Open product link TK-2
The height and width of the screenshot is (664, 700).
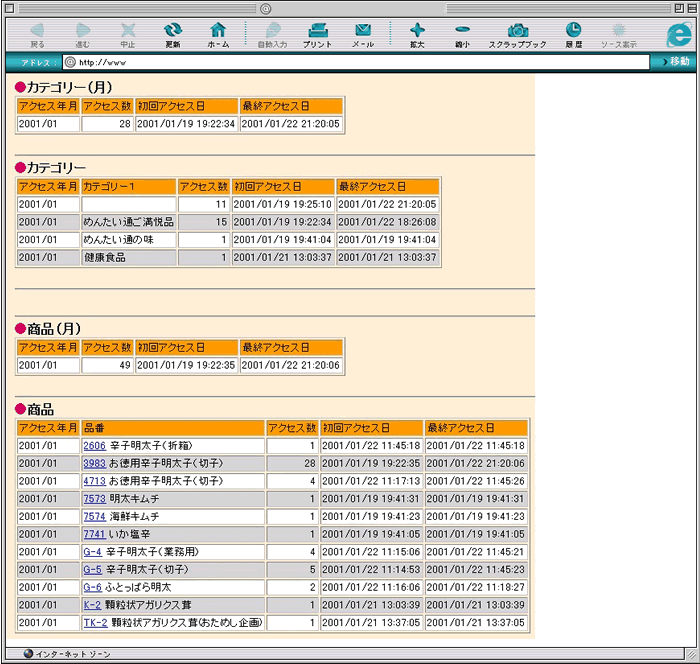[x=96, y=622]
